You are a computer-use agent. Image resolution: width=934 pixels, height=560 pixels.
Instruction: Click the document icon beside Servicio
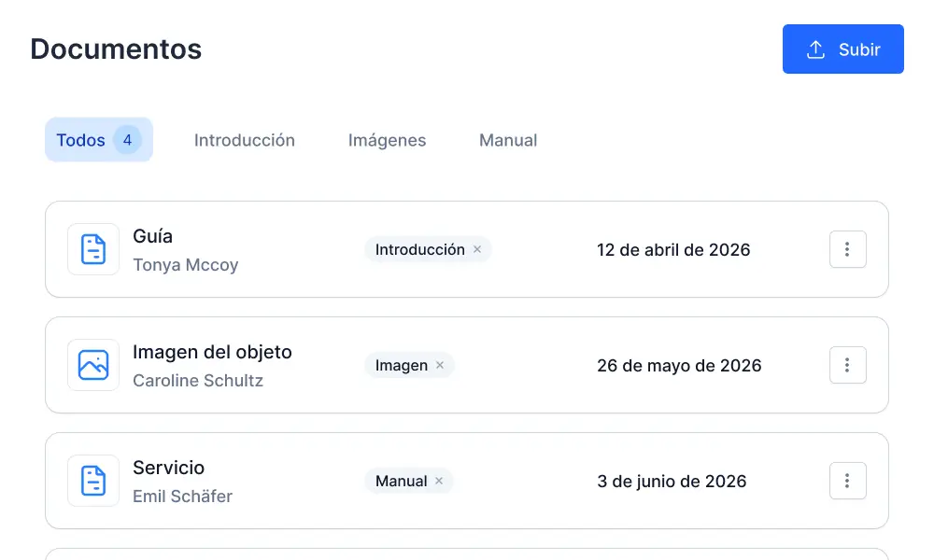click(93, 481)
